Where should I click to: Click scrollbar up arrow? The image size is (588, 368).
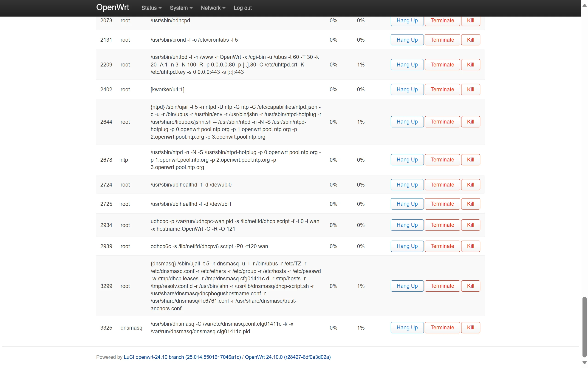(x=584, y=5)
